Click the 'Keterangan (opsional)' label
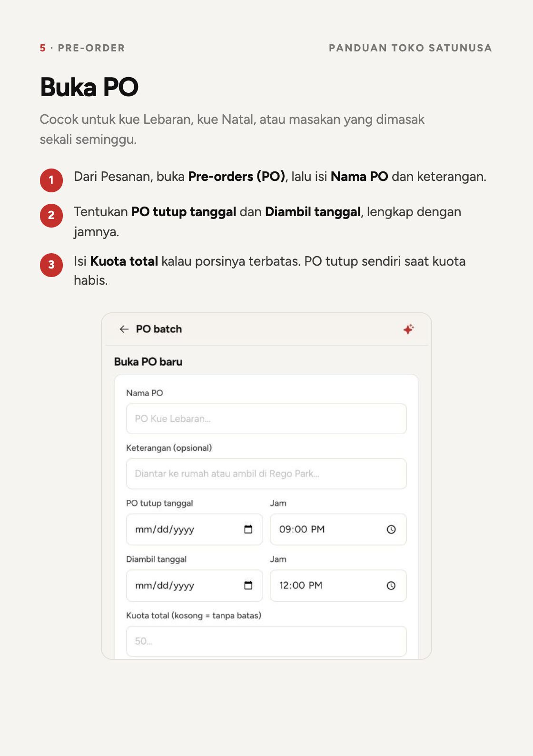533x756 pixels. click(169, 448)
